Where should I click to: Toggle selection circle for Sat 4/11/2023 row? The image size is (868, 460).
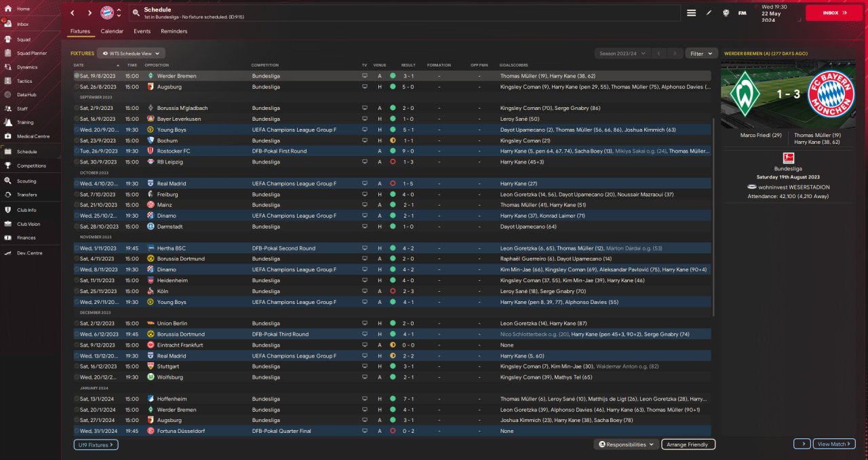pyautogui.click(x=77, y=258)
